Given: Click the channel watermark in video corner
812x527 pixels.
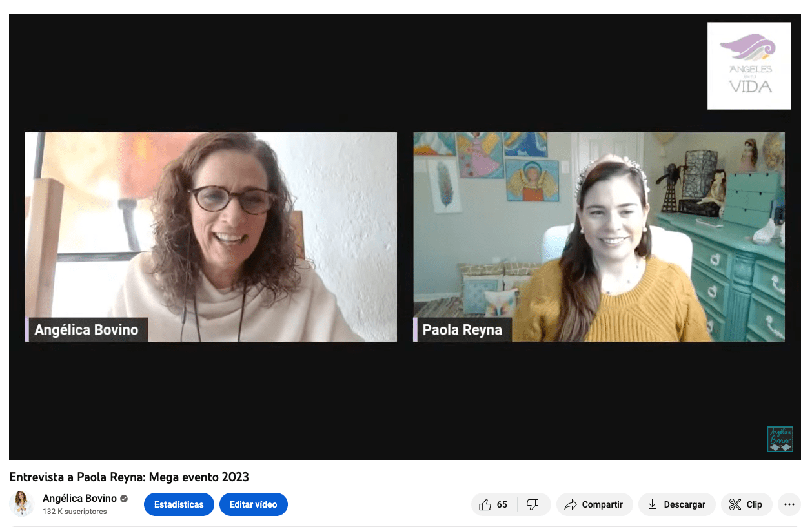Looking at the screenshot, I should (780, 439).
